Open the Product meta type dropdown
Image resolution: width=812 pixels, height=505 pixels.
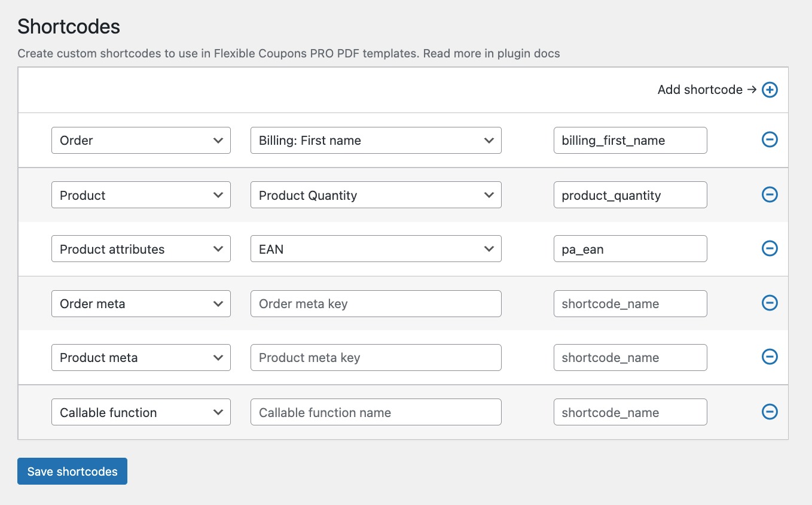pos(141,357)
